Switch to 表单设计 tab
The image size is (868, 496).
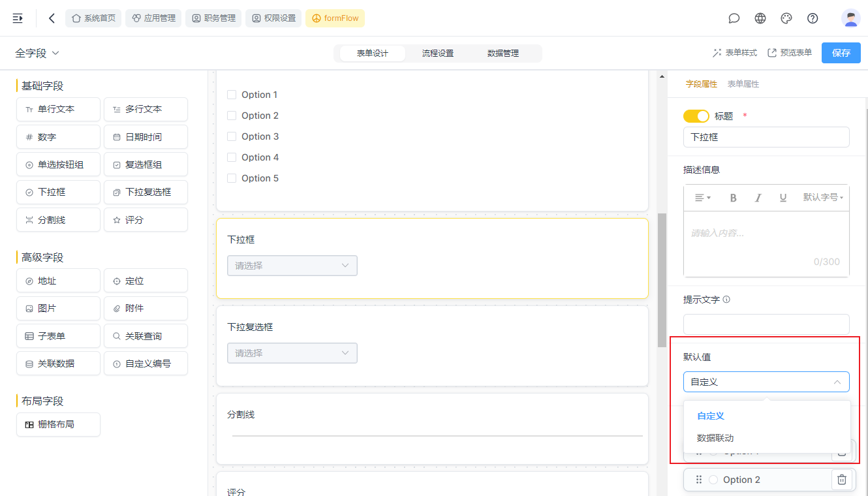(373, 54)
